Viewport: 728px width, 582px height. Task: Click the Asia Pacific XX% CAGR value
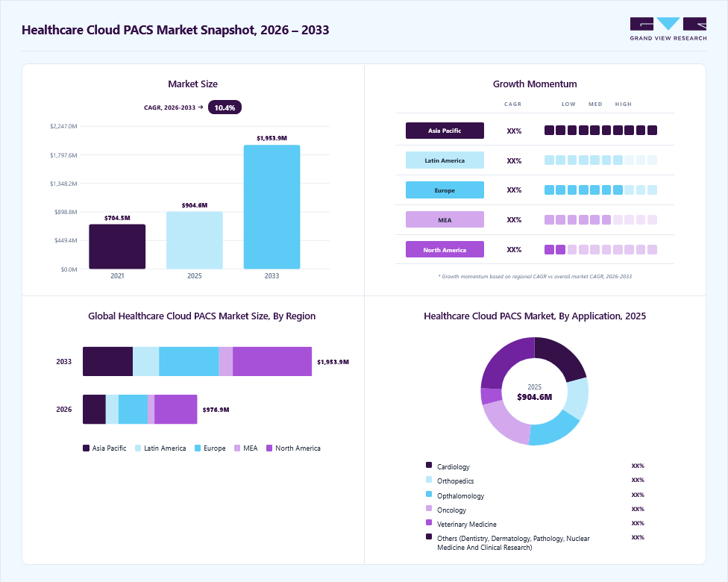tap(514, 131)
